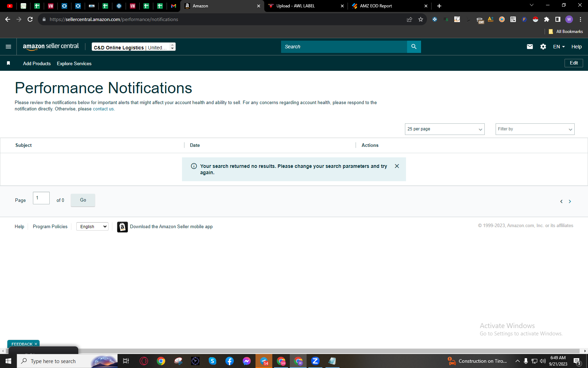Screen dimensions: 588x368
Task: Expand the Filter by dropdown
Action: click(x=535, y=129)
